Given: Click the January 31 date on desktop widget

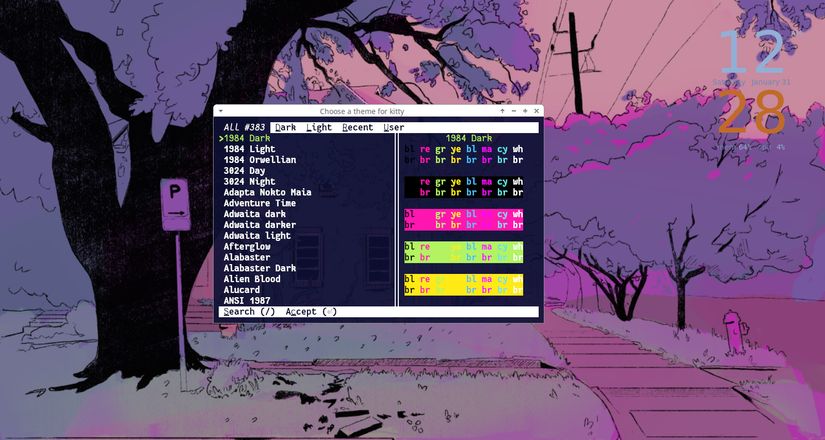Looking at the screenshot, I should pos(770,82).
